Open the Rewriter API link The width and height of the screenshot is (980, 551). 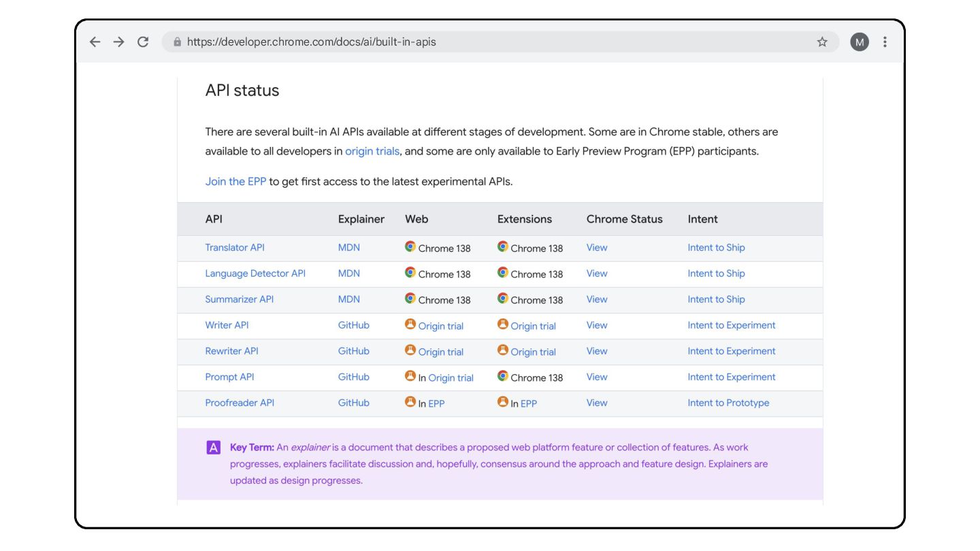point(232,351)
